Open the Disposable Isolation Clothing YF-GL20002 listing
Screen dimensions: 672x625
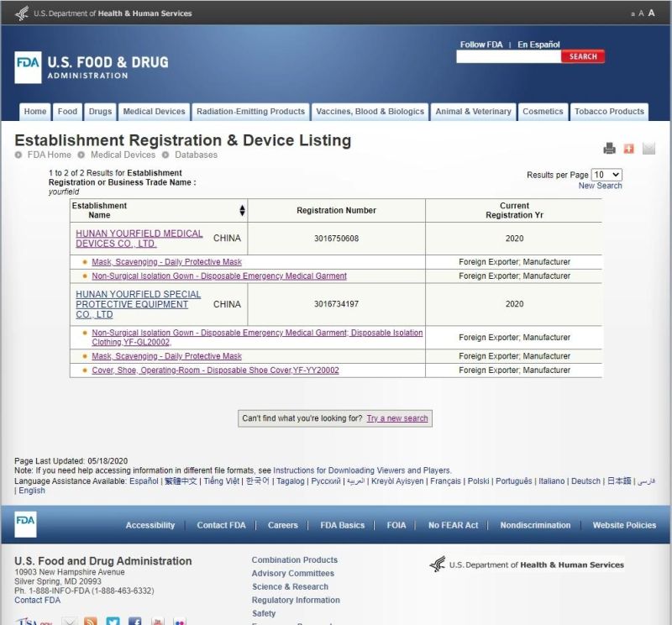coord(257,338)
